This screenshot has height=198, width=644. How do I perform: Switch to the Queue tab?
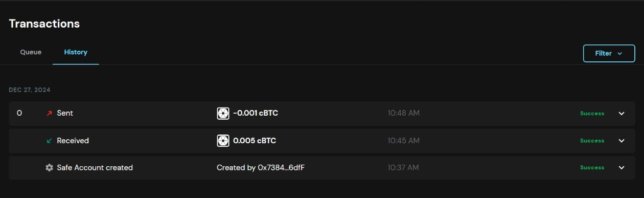(31, 52)
